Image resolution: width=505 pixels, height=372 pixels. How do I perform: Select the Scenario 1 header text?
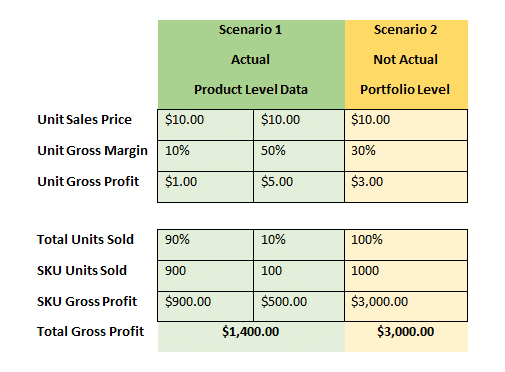click(250, 30)
